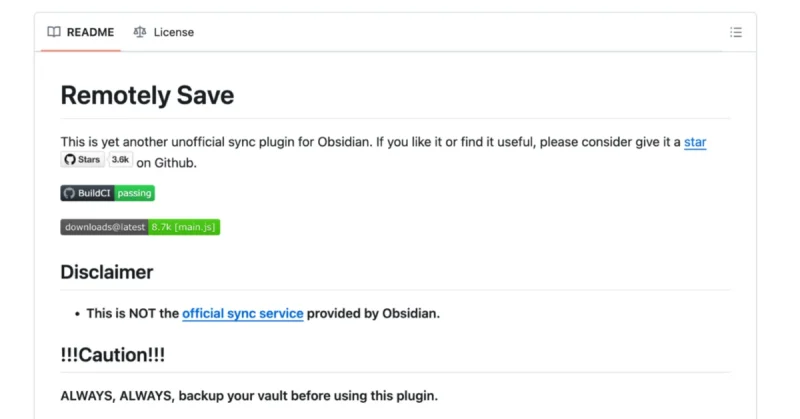
Task: Click the 3.6k star count badge
Action: pyautogui.click(x=120, y=160)
